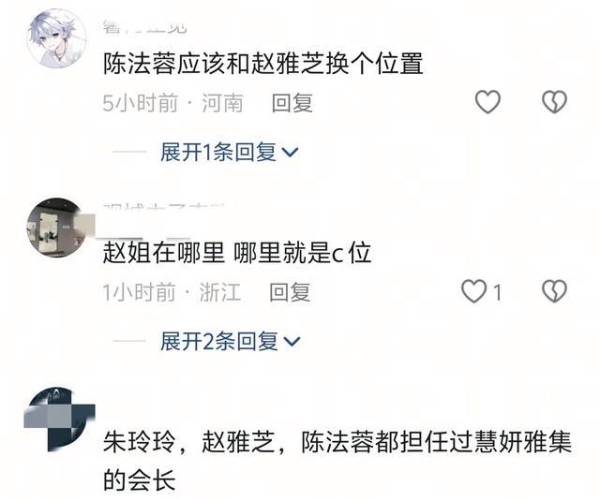Click the like count 1
This screenshot has height=501, width=600.
[x=497, y=293]
